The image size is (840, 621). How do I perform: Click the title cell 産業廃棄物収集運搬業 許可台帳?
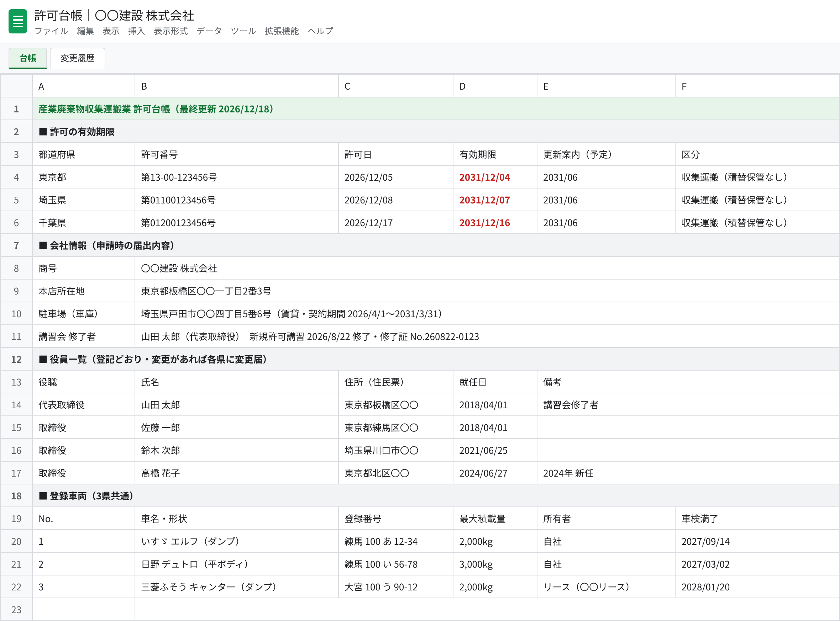click(x=436, y=109)
